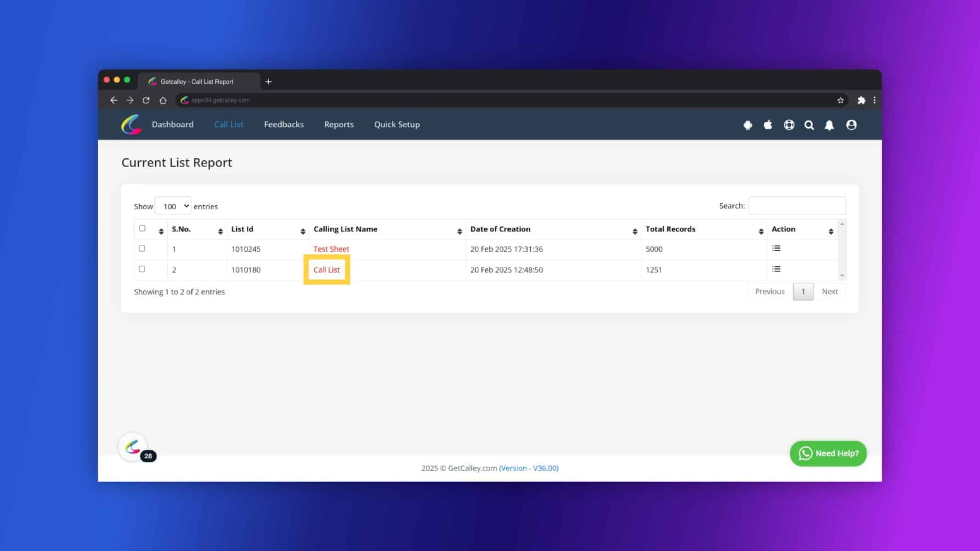Open action menu for Test Sheet row
The width and height of the screenshot is (980, 551).
pos(776,248)
